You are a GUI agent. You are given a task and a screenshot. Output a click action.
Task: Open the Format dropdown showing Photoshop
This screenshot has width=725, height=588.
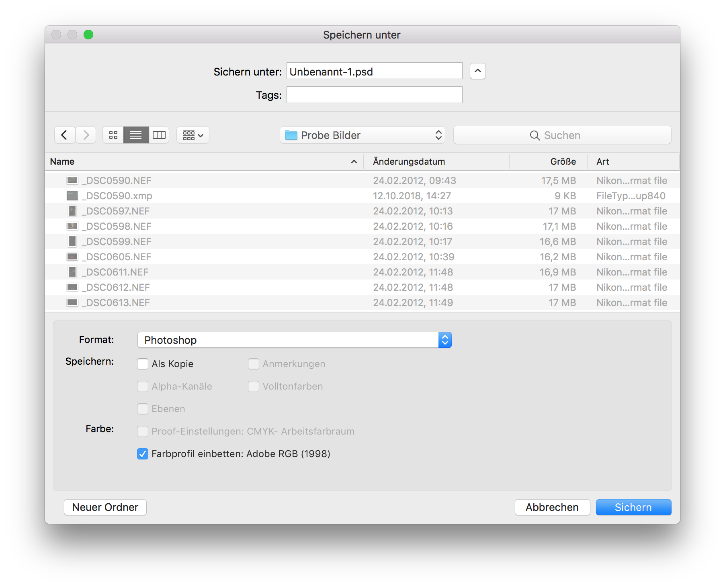click(x=294, y=340)
